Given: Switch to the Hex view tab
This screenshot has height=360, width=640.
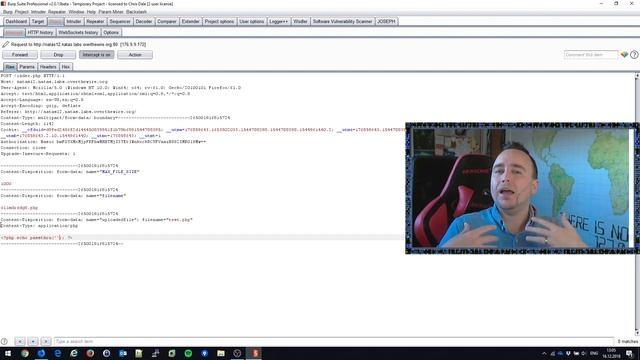Looking at the screenshot, I should click(66, 67).
